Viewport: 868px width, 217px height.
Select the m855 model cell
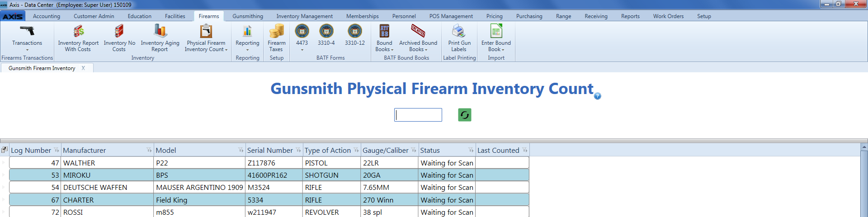pyautogui.click(x=199, y=212)
